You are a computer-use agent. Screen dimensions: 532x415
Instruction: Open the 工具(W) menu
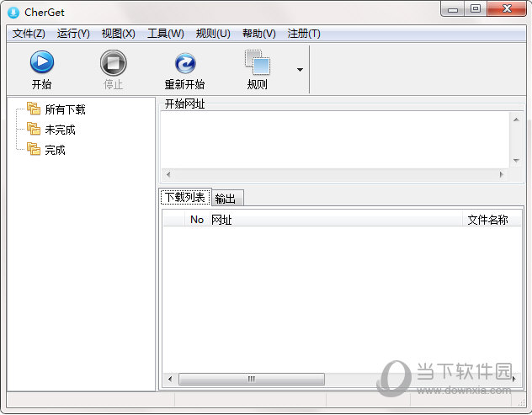(166, 34)
